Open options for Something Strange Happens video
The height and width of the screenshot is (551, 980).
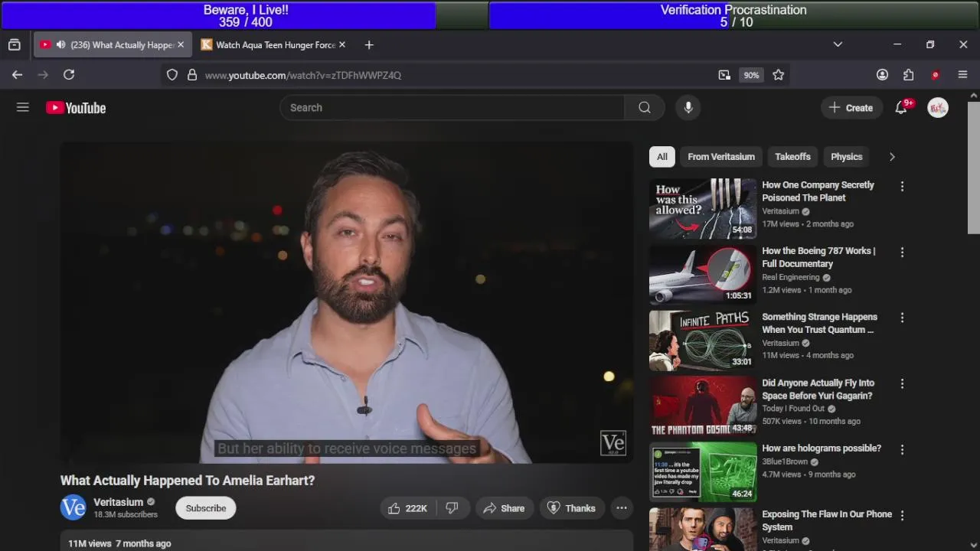click(902, 318)
